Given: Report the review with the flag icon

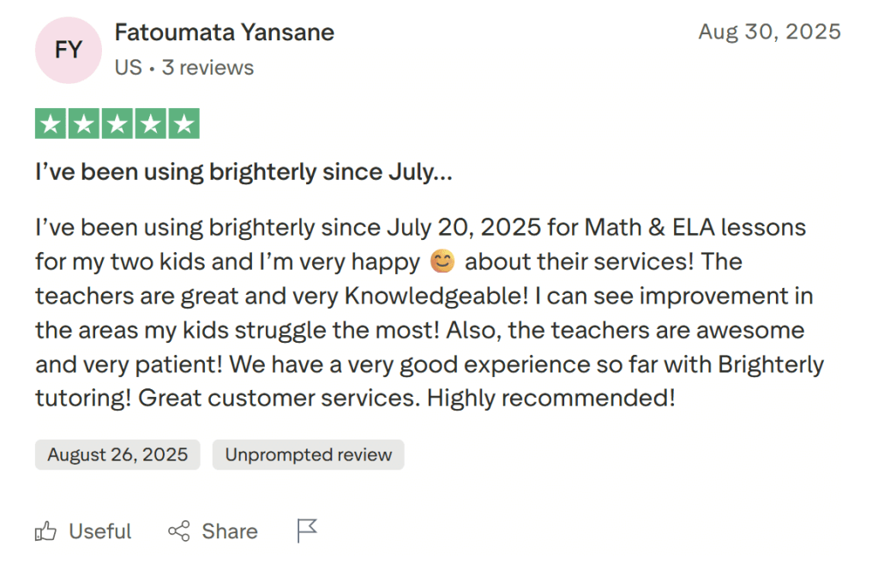Looking at the screenshot, I should (307, 531).
